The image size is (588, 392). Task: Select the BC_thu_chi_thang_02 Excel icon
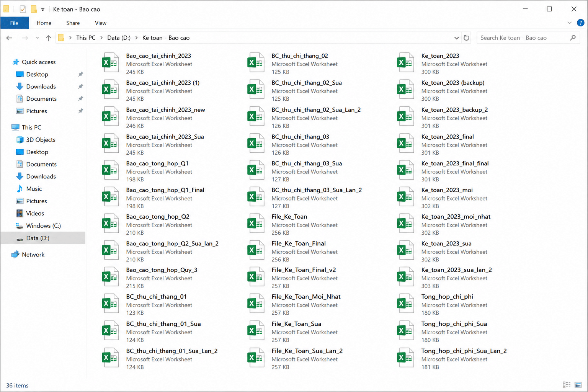tap(256, 63)
